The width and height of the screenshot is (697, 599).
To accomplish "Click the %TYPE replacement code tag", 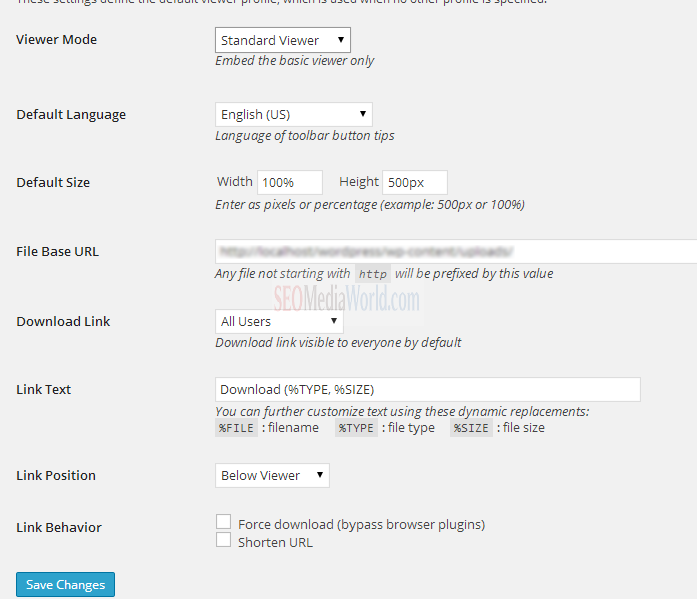I will (356, 428).
